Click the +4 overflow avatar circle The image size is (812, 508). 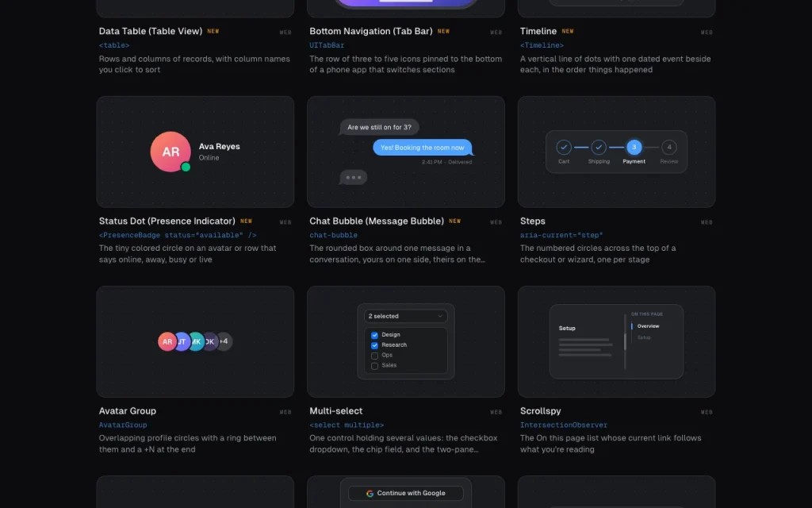[x=224, y=341]
